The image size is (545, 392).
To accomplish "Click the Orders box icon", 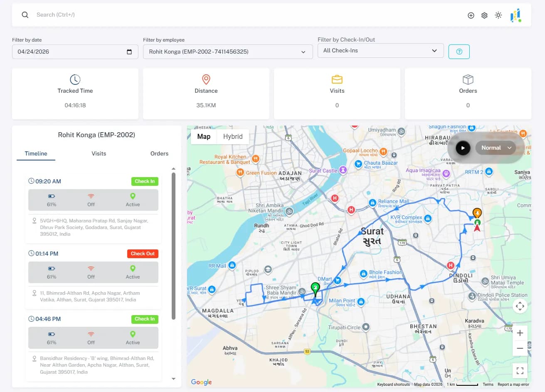I will tap(468, 79).
